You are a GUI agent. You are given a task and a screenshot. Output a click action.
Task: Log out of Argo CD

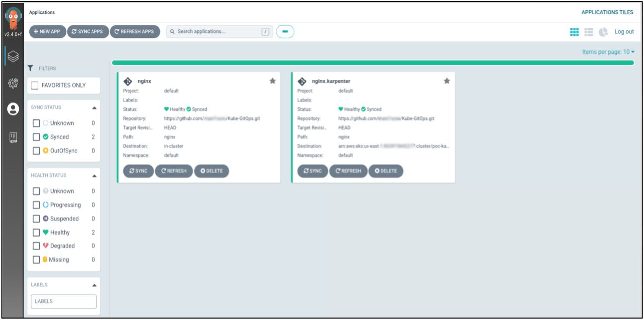(624, 32)
